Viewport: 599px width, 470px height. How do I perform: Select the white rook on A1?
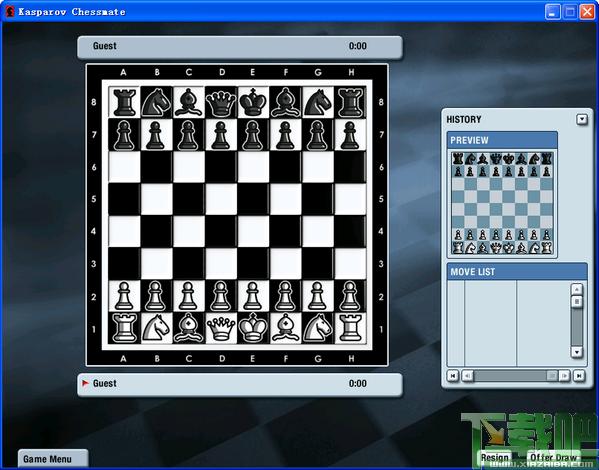[x=124, y=328]
